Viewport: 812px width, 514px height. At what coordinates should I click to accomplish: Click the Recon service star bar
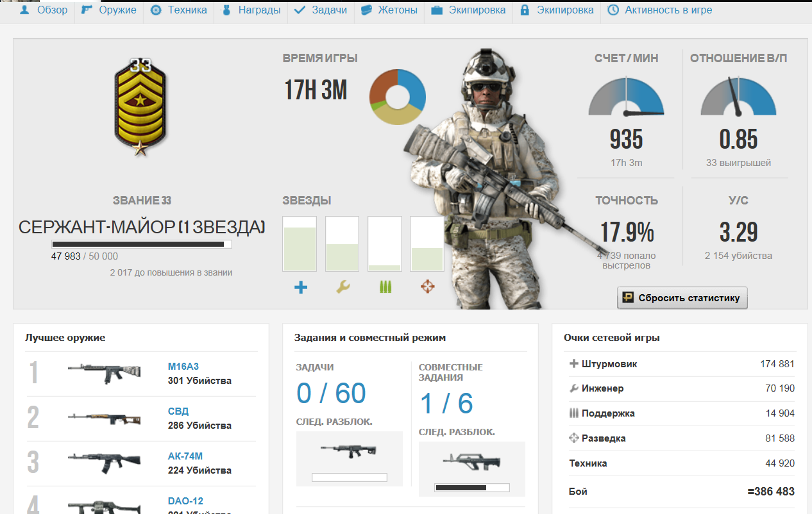click(x=427, y=244)
